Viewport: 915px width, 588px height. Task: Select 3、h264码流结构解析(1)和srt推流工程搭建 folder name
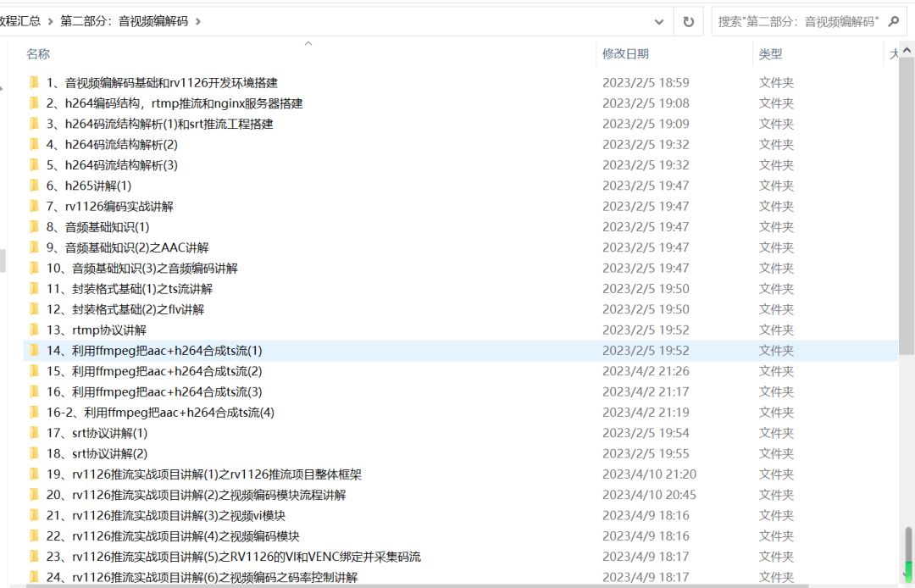coord(160,124)
